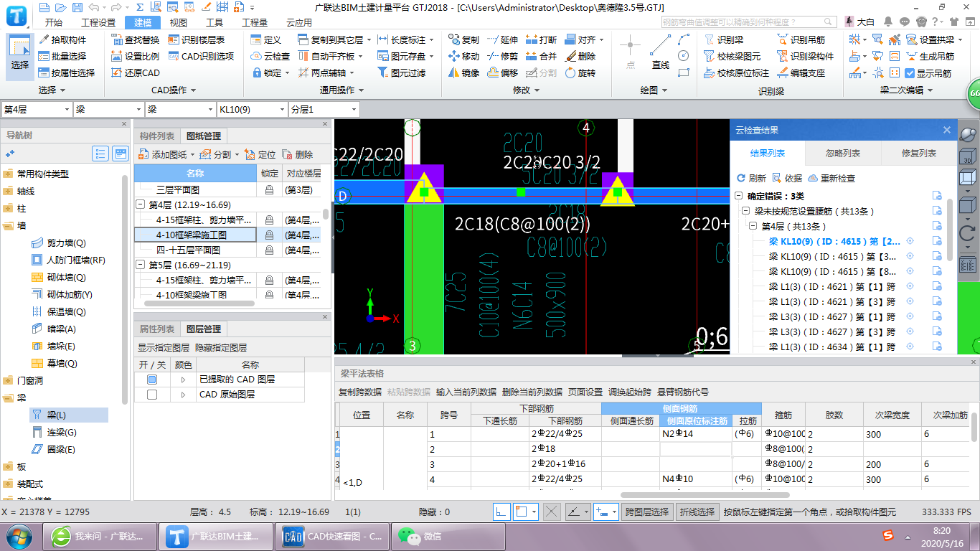Open the 分层1 layer dropdown
This screenshot has height=551, width=980.
pos(324,109)
